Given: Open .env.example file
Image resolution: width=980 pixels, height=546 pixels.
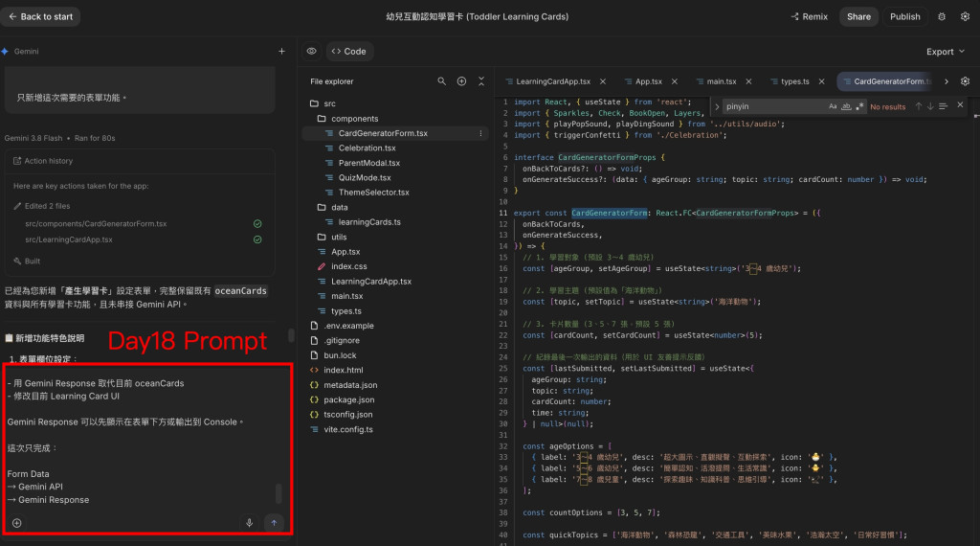Looking at the screenshot, I should coord(348,326).
